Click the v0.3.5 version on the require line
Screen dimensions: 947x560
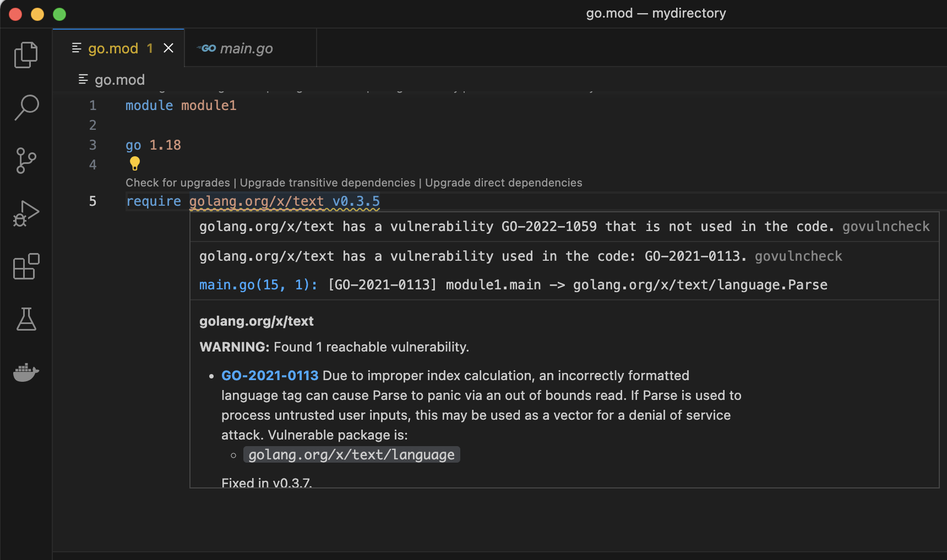357,201
